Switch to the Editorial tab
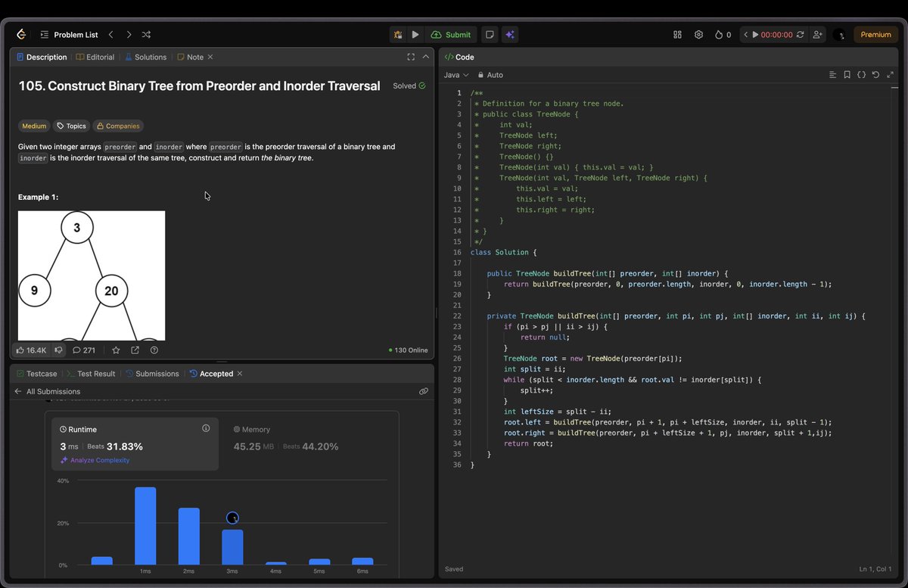The image size is (908, 588). click(x=95, y=57)
